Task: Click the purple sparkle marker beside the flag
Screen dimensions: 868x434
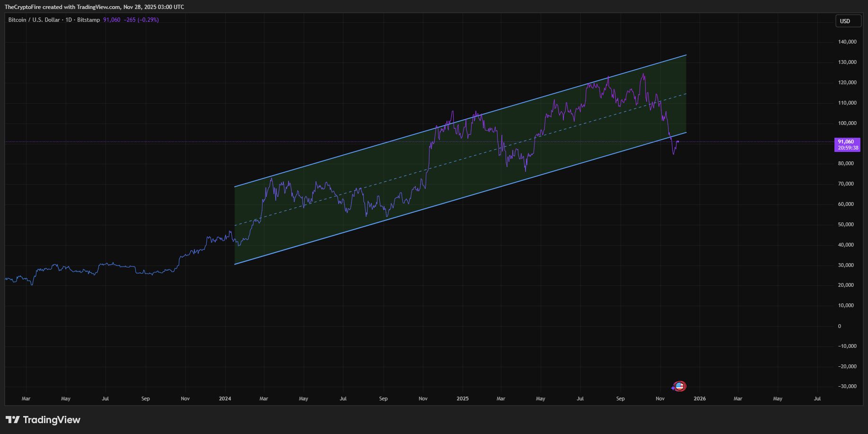Action: [673, 388]
